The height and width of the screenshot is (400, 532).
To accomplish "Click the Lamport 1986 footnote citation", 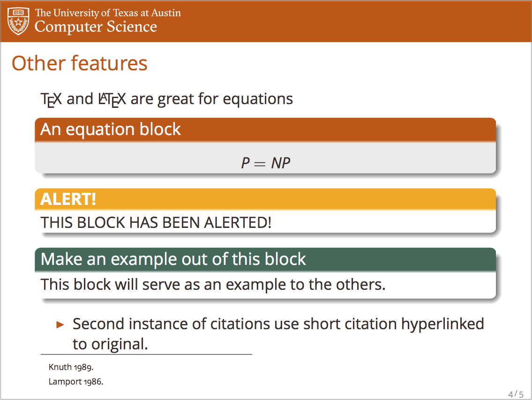I will click(x=75, y=382).
